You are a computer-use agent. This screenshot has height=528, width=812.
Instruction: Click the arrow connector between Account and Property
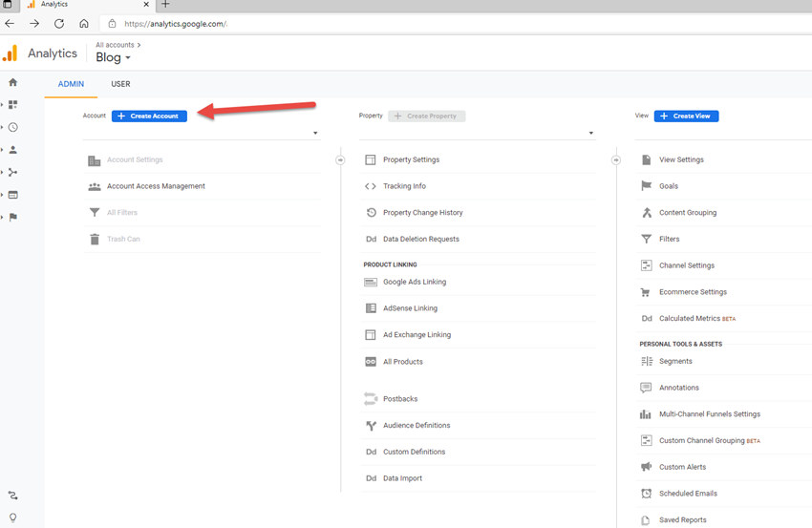340,160
